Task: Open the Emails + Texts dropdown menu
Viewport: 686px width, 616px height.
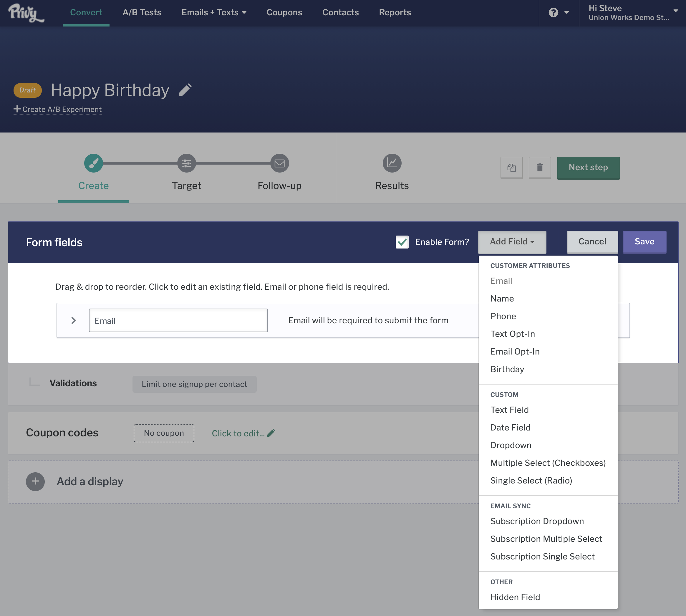Action: [213, 13]
